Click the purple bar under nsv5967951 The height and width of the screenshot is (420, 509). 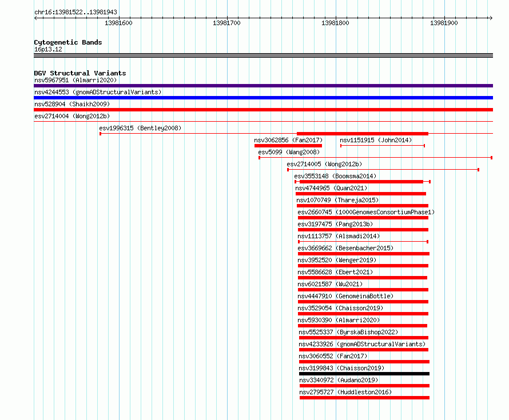click(x=263, y=86)
